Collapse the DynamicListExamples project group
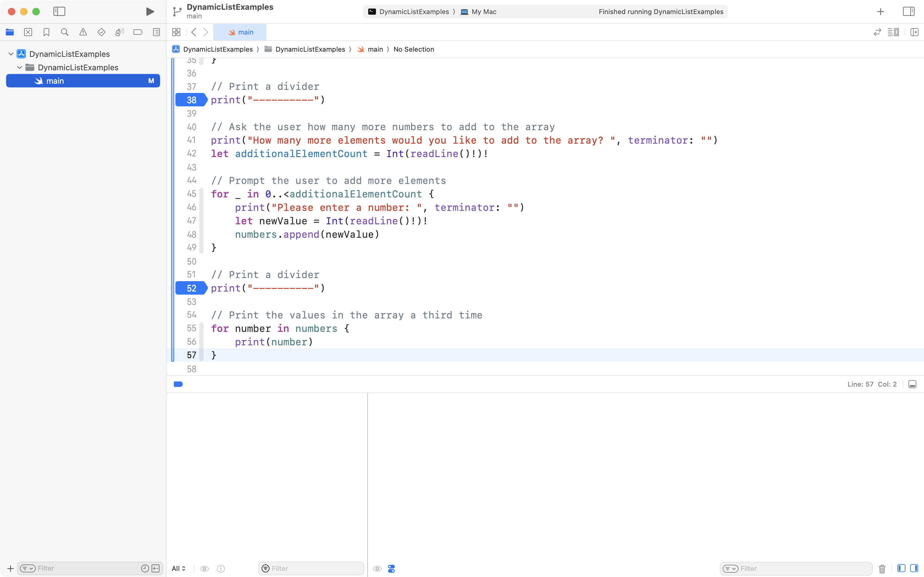This screenshot has width=924, height=577. tap(11, 53)
